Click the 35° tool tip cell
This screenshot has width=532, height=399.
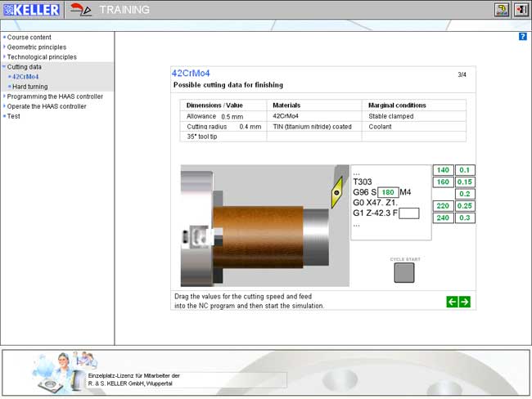coord(223,137)
